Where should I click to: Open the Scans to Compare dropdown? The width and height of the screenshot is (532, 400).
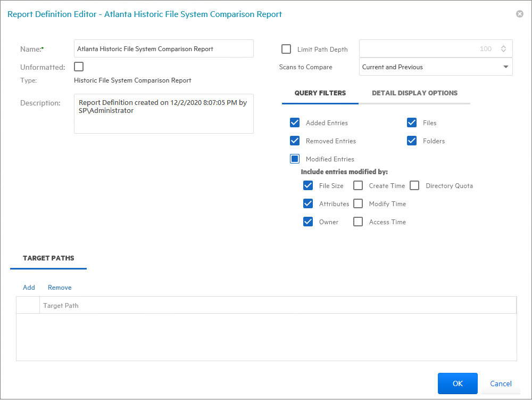tap(505, 67)
